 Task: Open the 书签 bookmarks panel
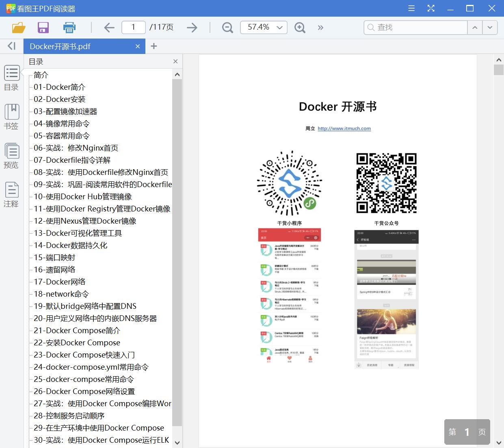tap(11, 117)
